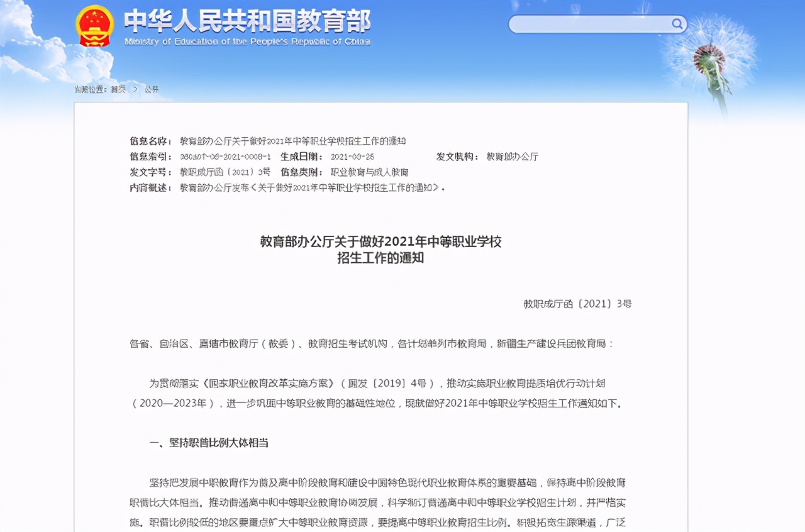This screenshot has width=805, height=532.
Task: Click the 信息名称 value text in metadata
Action: 292,141
